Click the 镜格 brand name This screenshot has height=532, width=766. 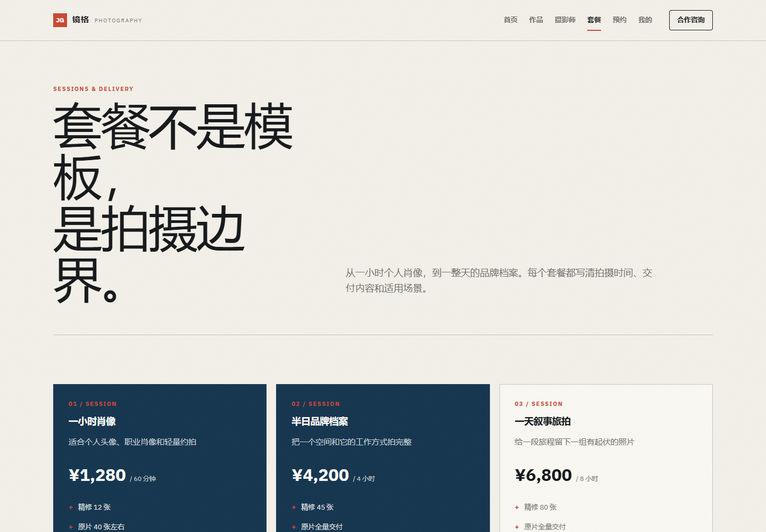(81, 20)
